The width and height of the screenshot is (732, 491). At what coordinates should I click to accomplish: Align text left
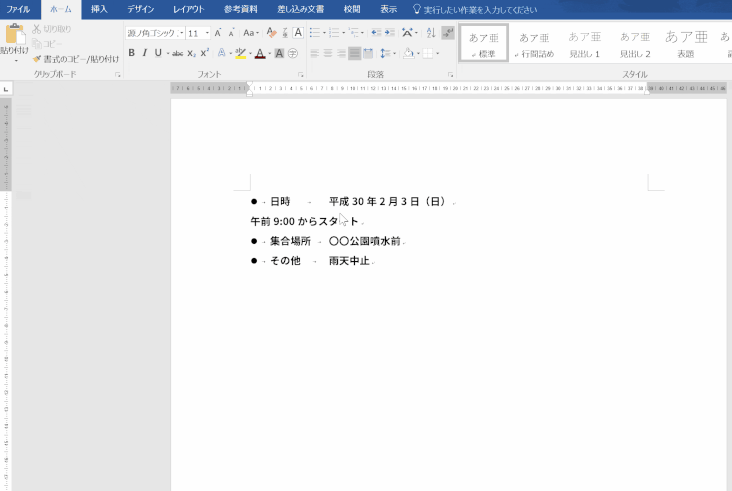pyautogui.click(x=315, y=53)
